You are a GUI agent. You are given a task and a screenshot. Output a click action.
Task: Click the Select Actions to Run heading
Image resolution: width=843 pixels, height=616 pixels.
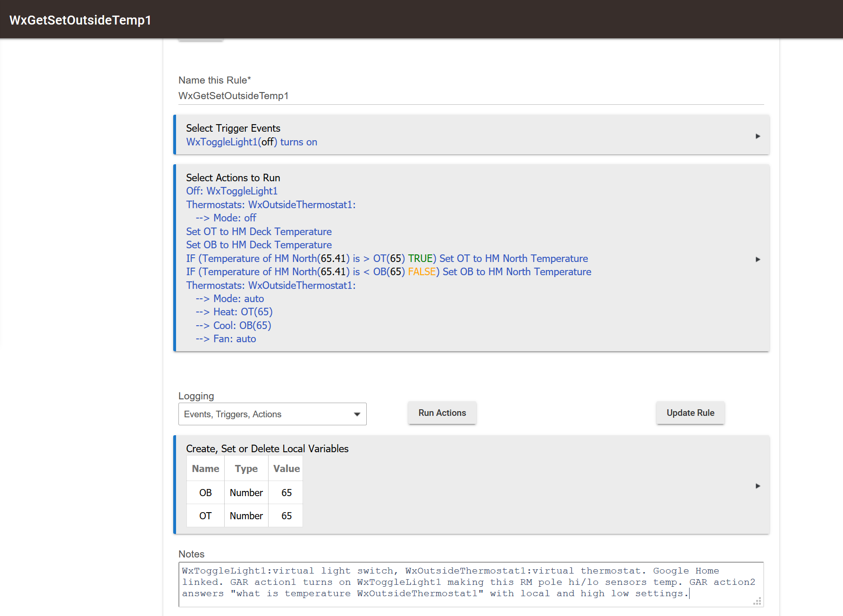pos(233,178)
